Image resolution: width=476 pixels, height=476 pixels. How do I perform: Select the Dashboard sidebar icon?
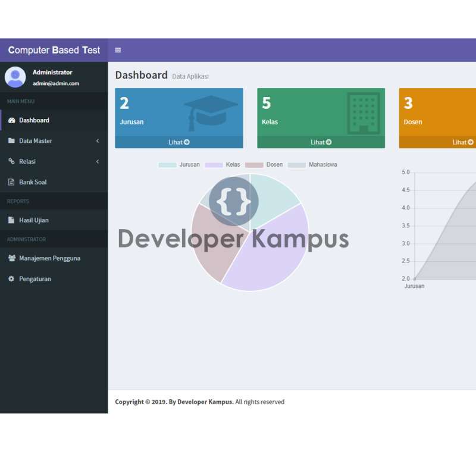click(x=13, y=120)
